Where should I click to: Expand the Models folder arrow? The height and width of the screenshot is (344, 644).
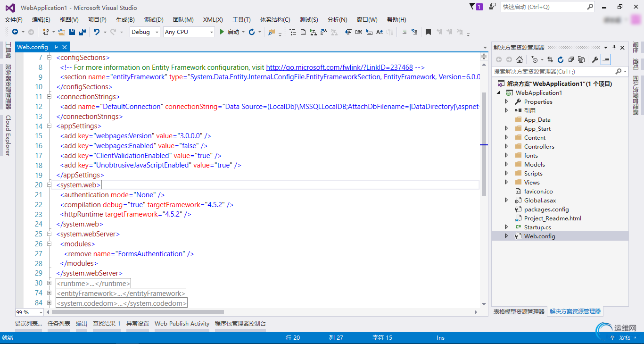[507, 164]
